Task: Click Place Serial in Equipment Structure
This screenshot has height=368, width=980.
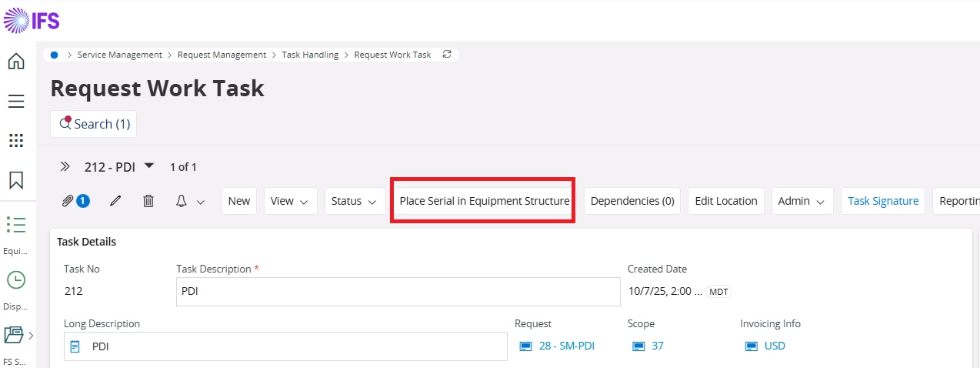Action: (484, 201)
